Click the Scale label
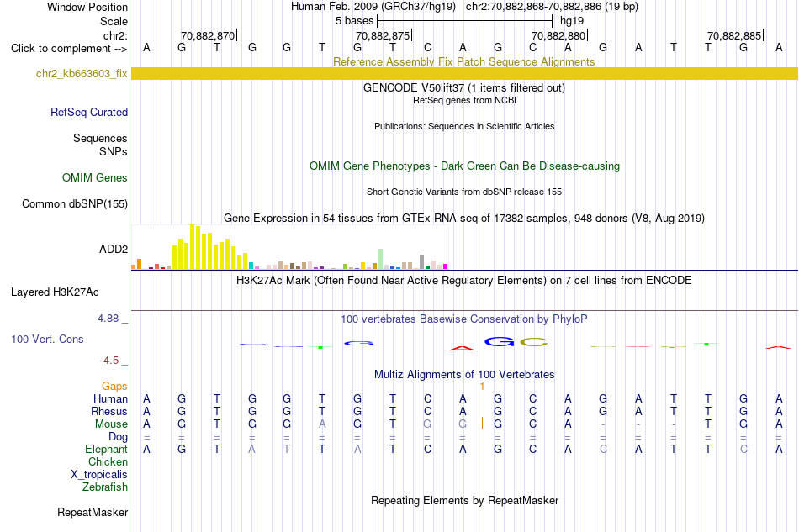 pyautogui.click(x=114, y=21)
